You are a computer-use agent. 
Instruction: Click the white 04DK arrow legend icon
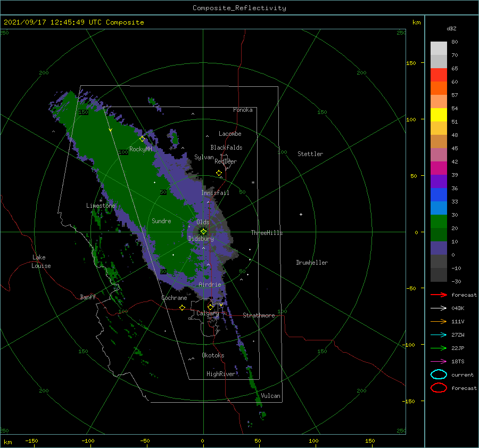[439, 308]
